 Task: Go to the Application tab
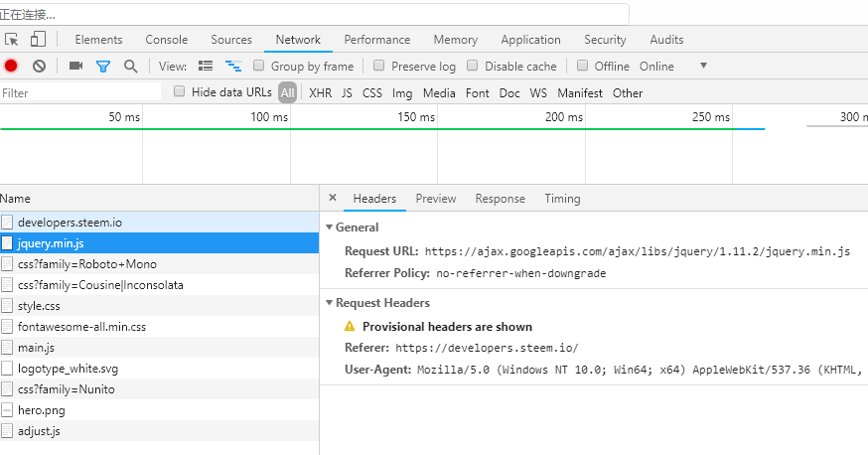tap(531, 40)
